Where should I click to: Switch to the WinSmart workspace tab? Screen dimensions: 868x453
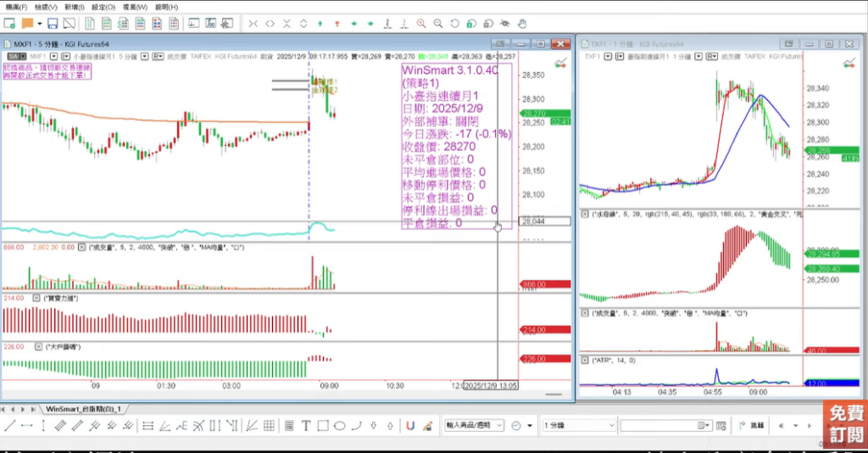[83, 409]
